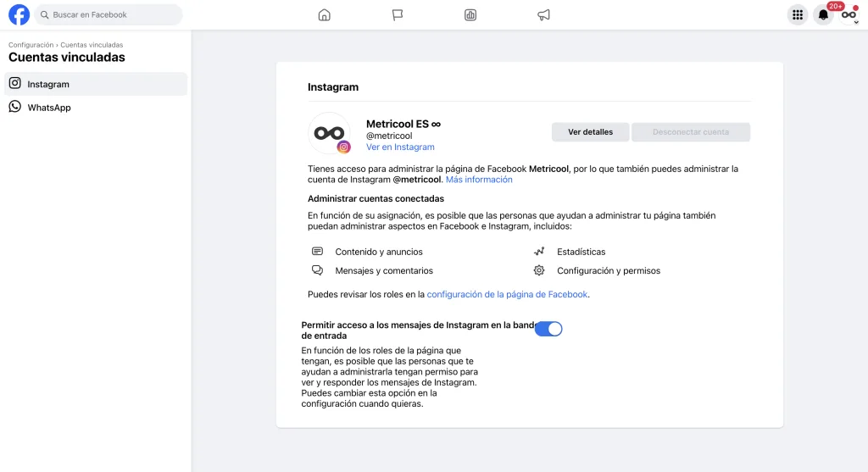The image size is (868, 472).
Task: Select WhatsApp in the sidebar
Action: tap(96, 108)
